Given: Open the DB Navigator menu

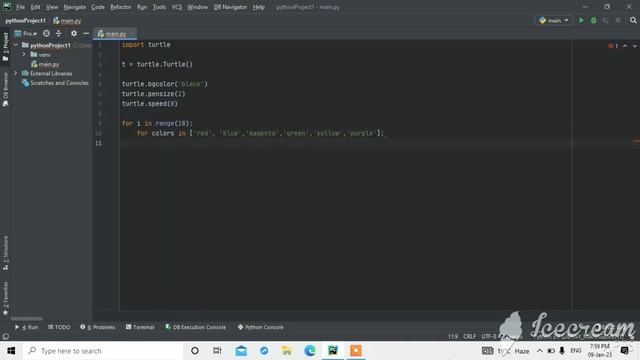Looking at the screenshot, I should (x=231, y=7).
